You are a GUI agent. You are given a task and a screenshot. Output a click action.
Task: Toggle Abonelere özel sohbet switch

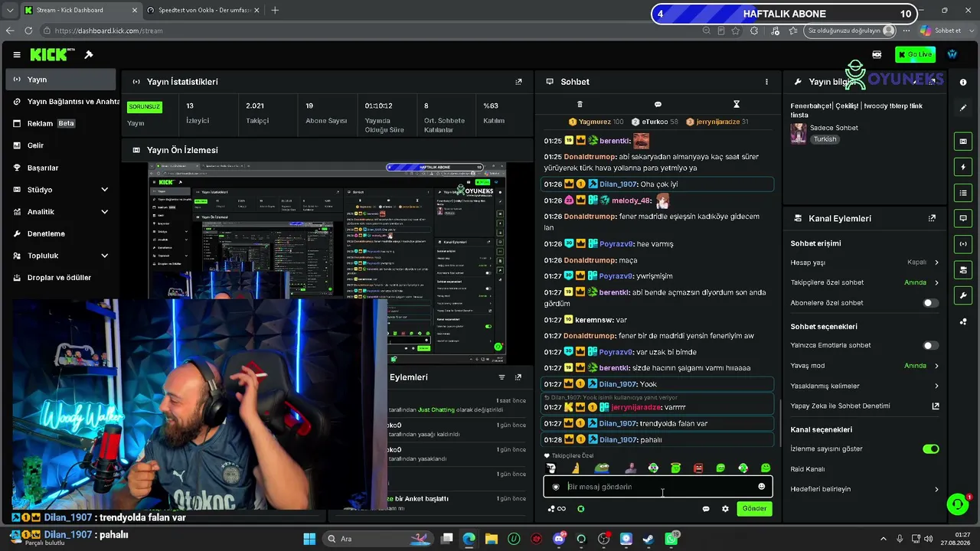click(x=930, y=303)
